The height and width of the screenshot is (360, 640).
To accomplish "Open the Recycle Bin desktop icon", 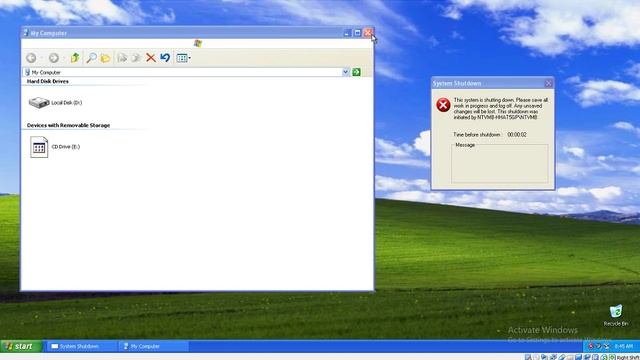I will [616, 315].
